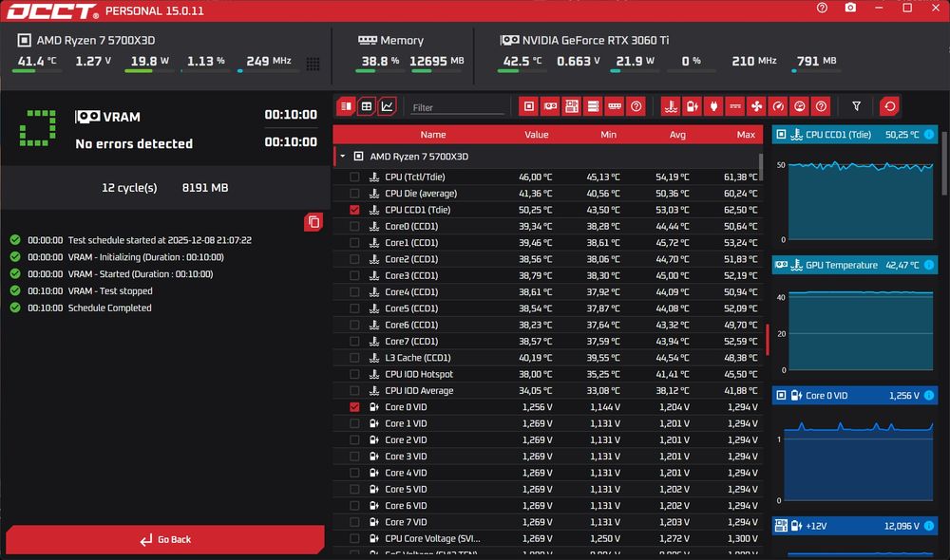Select the 'No errors detected' status text
950x560 pixels.
pyautogui.click(x=134, y=144)
